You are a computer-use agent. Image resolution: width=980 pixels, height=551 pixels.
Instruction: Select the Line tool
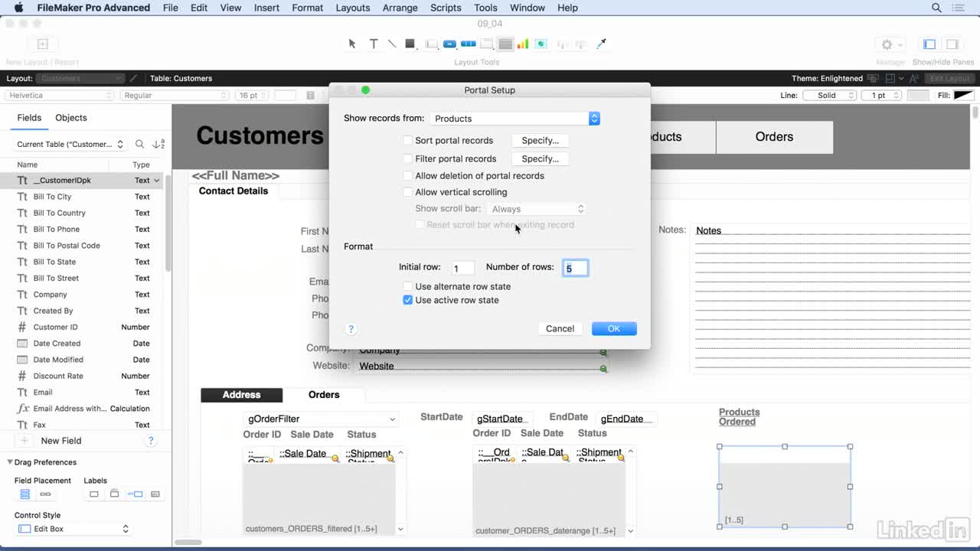392,44
